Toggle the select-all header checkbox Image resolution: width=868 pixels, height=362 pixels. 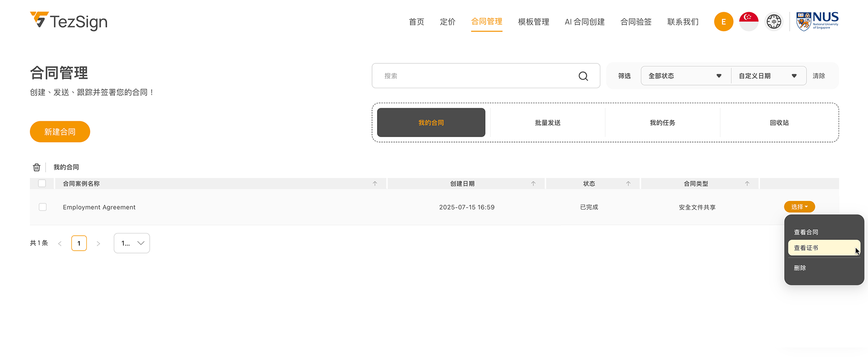(42, 183)
